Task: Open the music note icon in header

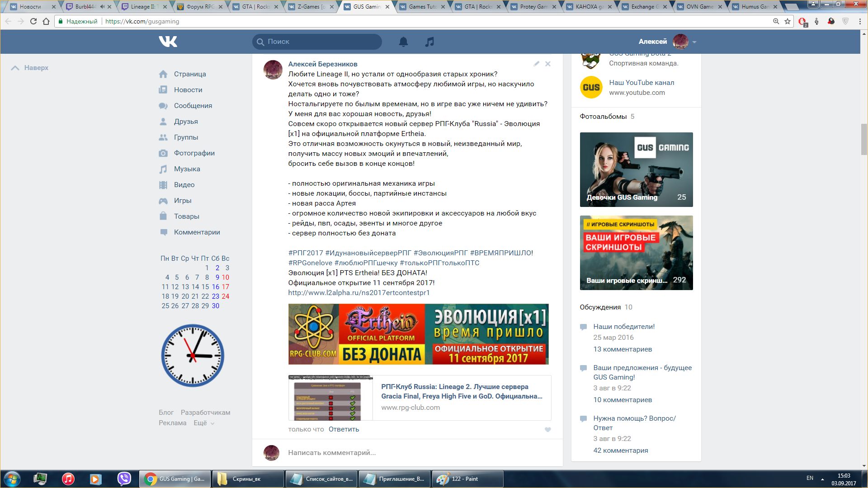Action: (x=429, y=42)
